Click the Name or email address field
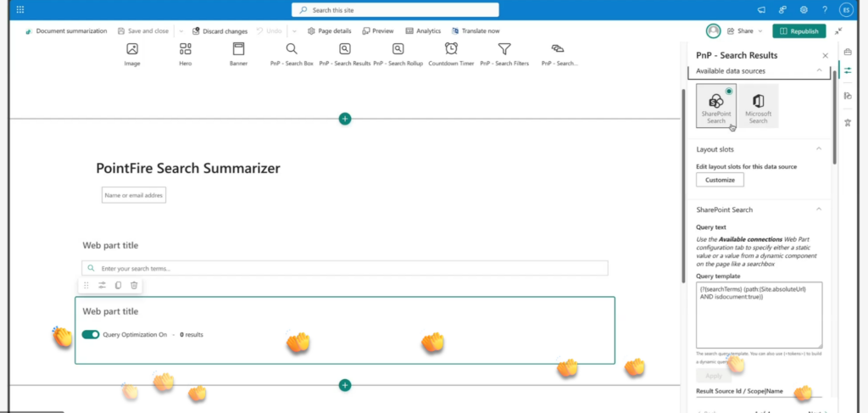Viewport: 868px width, 413px height. pos(134,195)
